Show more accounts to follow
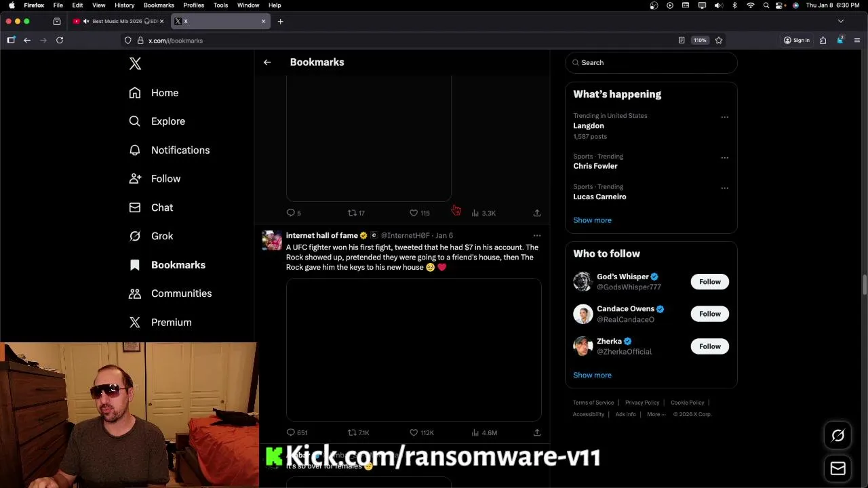This screenshot has height=488, width=868. tap(592, 375)
